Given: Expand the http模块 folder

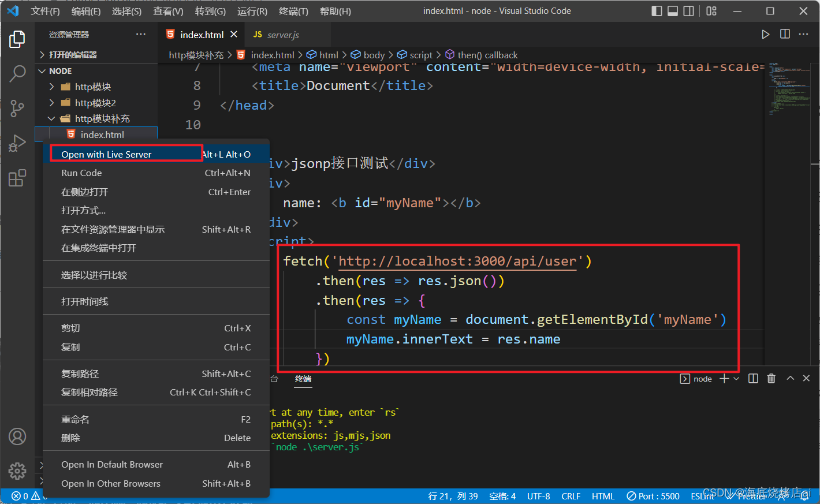Looking at the screenshot, I should (x=92, y=87).
